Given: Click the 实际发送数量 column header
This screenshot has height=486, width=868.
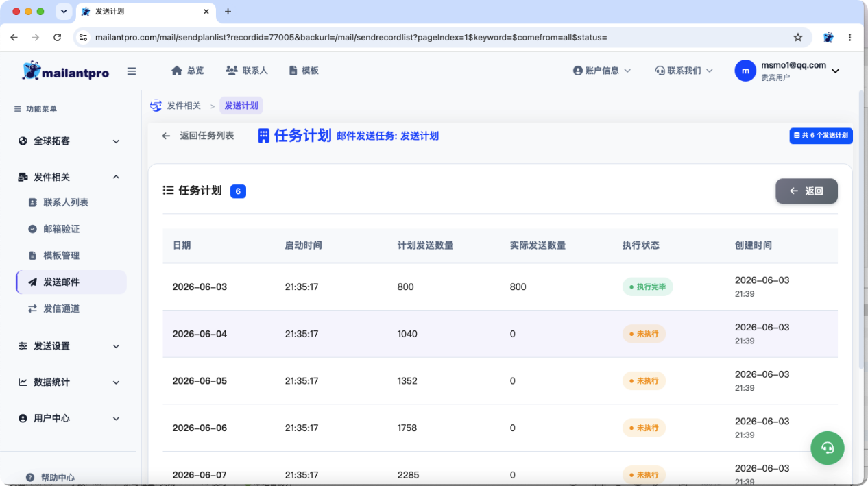Looking at the screenshot, I should tap(538, 245).
